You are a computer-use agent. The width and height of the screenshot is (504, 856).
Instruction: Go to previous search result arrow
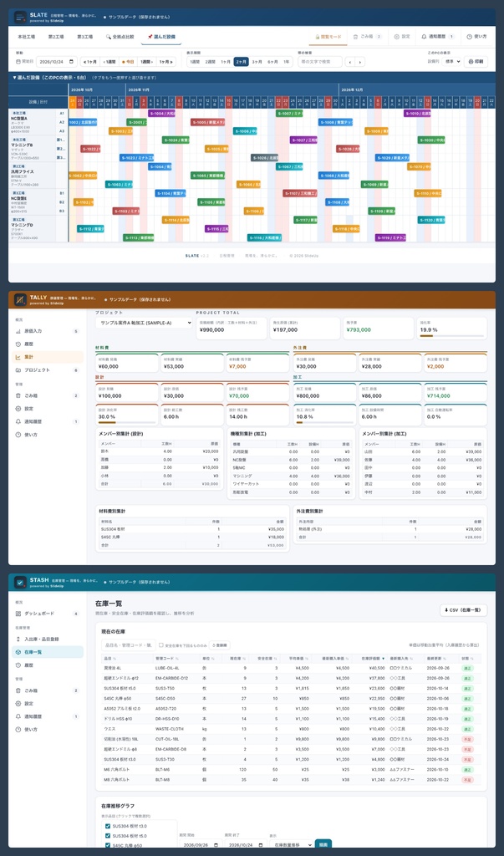pos(349,62)
